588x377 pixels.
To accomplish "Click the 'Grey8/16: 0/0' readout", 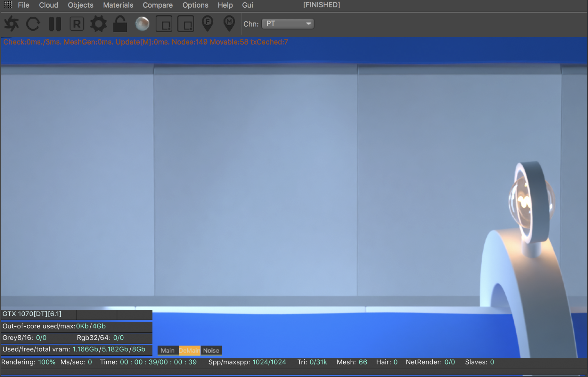I will tap(24, 338).
